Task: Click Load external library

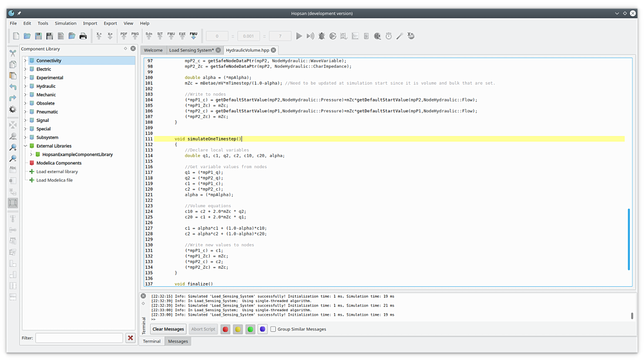Action: coord(57,172)
